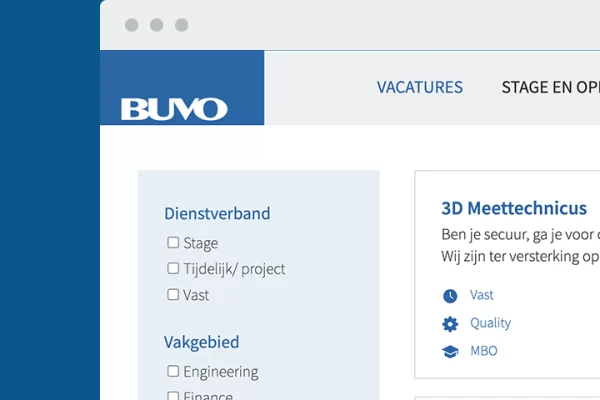Open the STAGE EN OP... menu item
This screenshot has width=600, height=400.
point(551,87)
